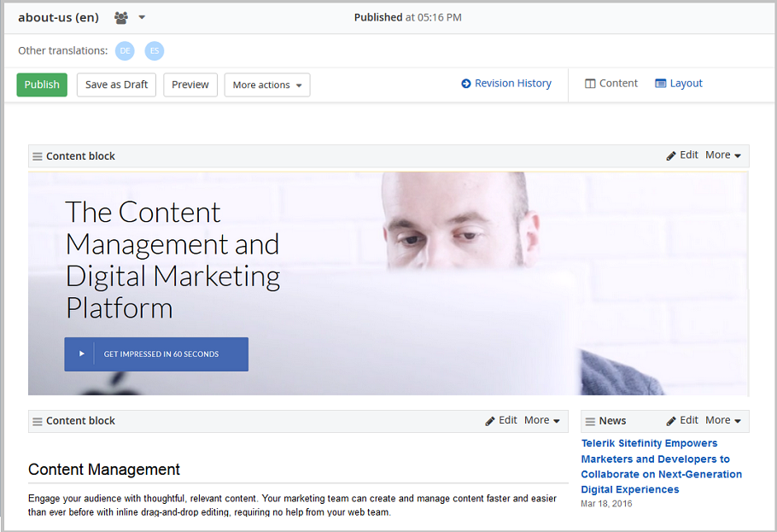
Task: Switch to the ES translation
Action: [x=154, y=50]
